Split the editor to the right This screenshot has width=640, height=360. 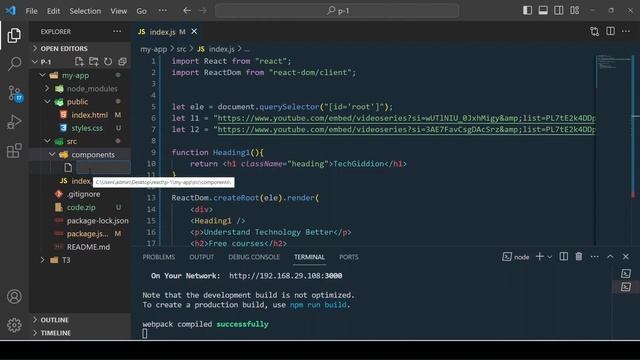click(x=610, y=31)
